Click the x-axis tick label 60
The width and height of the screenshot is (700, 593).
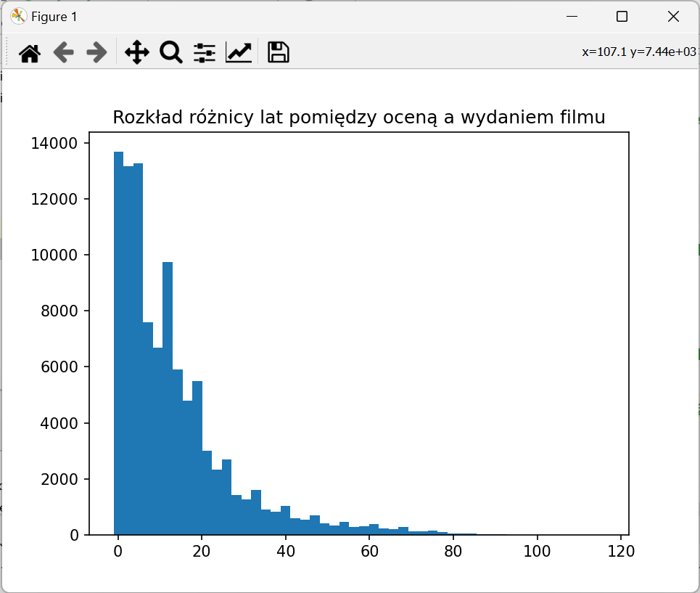[x=368, y=552]
